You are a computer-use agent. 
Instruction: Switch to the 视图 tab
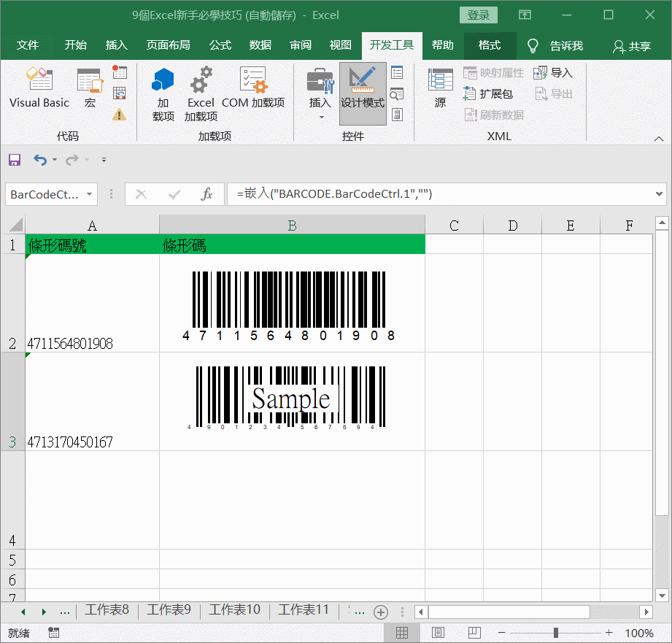341,45
